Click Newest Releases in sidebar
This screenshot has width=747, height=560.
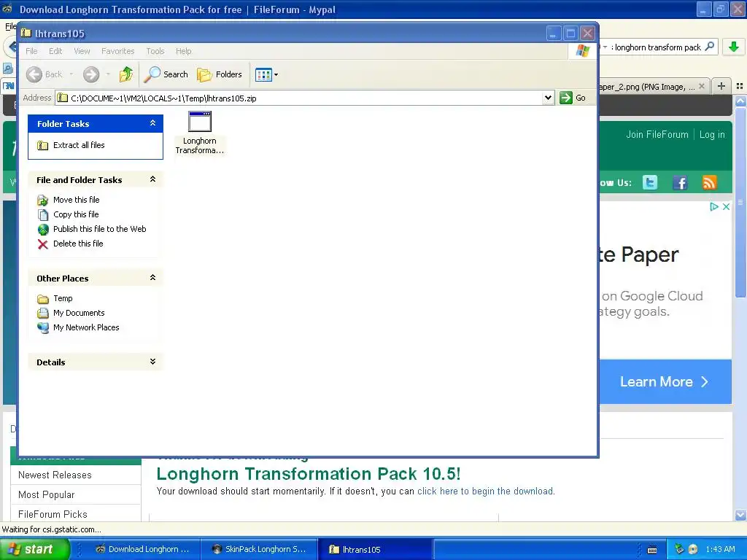point(55,475)
